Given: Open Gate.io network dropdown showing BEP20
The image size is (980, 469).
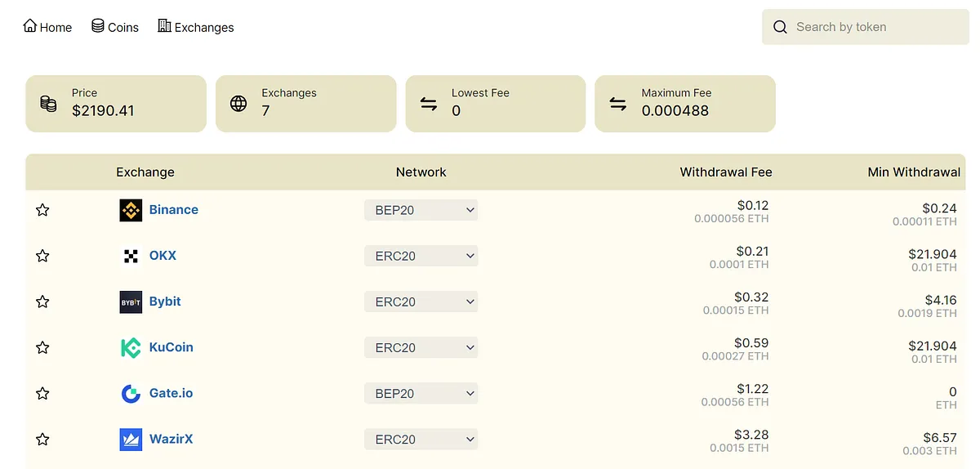Looking at the screenshot, I should pos(421,393).
